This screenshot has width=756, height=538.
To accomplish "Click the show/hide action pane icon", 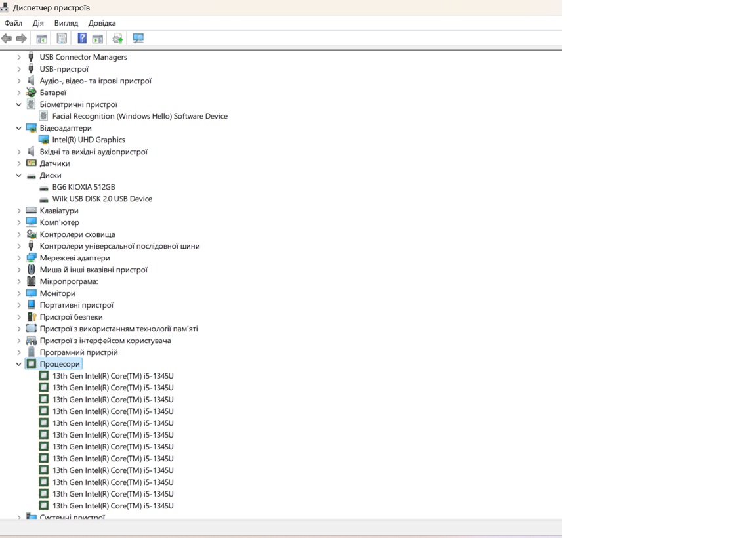I will [97, 39].
